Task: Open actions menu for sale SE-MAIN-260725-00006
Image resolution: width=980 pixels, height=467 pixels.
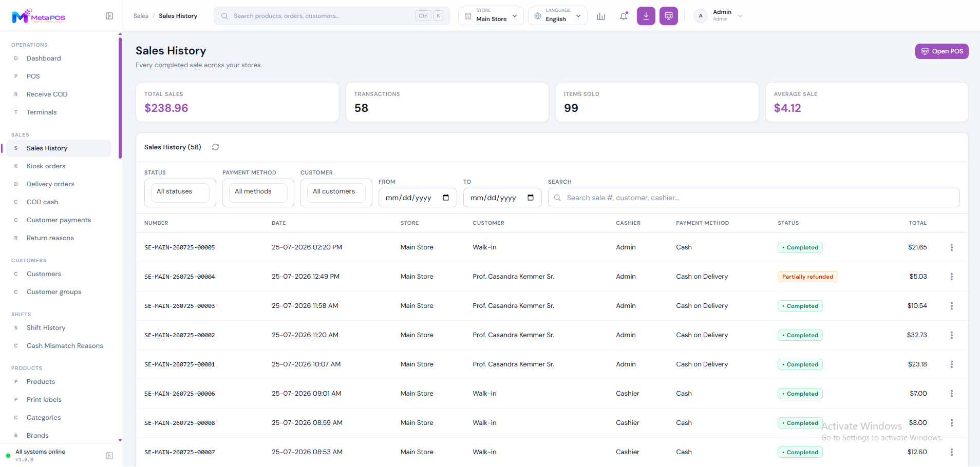Action: point(952,394)
